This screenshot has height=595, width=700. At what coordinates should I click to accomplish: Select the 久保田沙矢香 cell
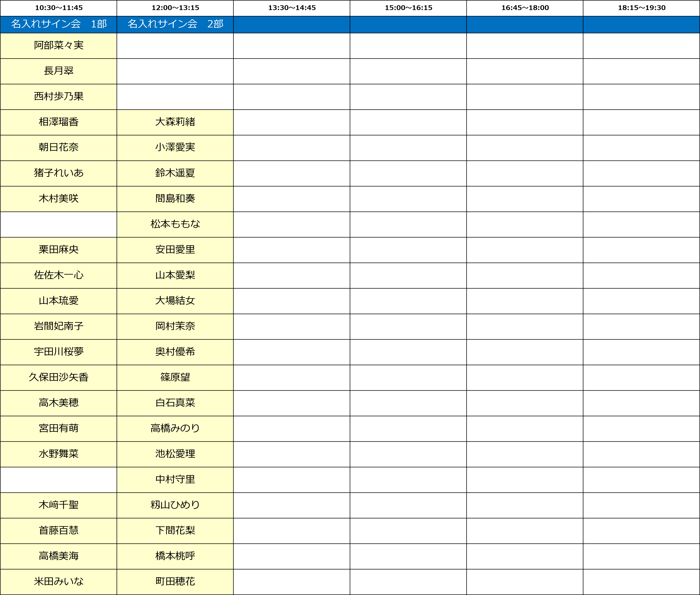58,377
